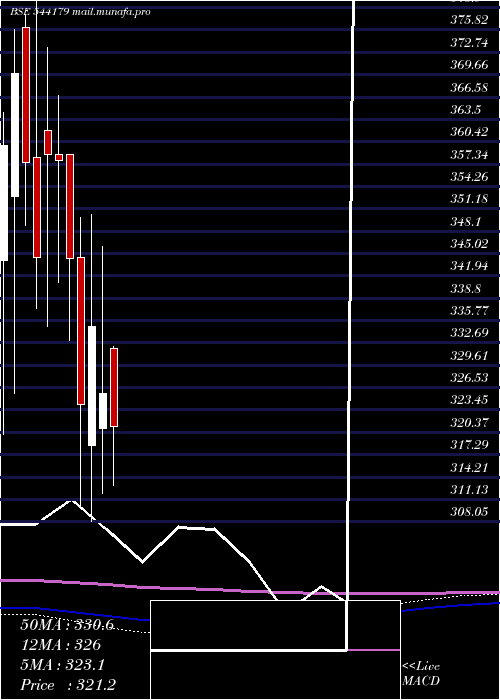Click the Price : 321.2 readout
This screenshot has width=500, height=700.
pyautogui.click(x=68, y=685)
